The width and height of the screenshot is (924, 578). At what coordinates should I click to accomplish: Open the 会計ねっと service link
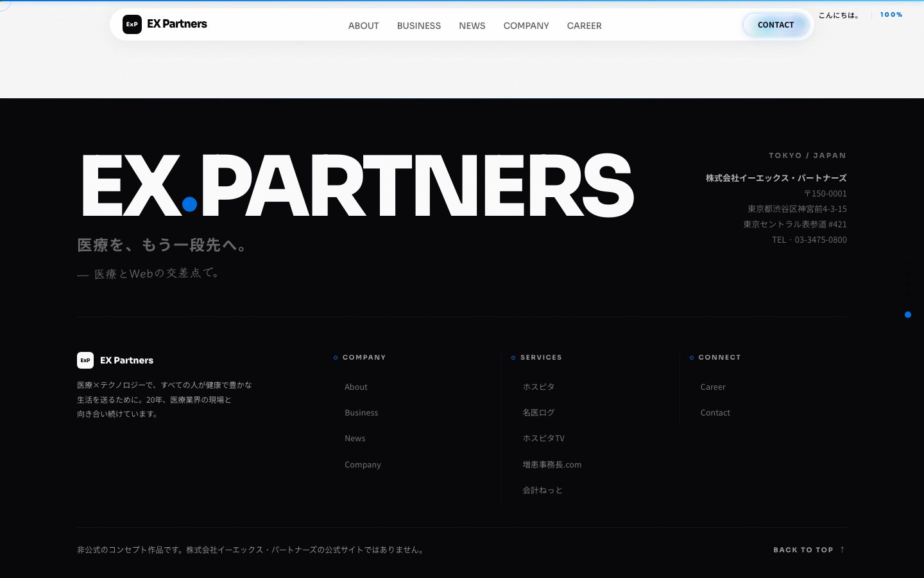point(542,490)
